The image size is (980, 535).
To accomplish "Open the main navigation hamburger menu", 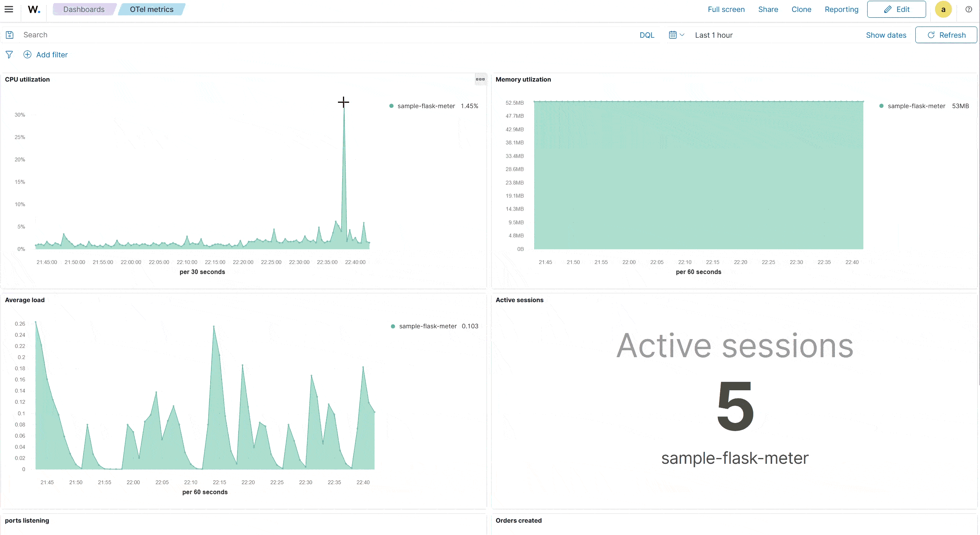I will tap(8, 9).
